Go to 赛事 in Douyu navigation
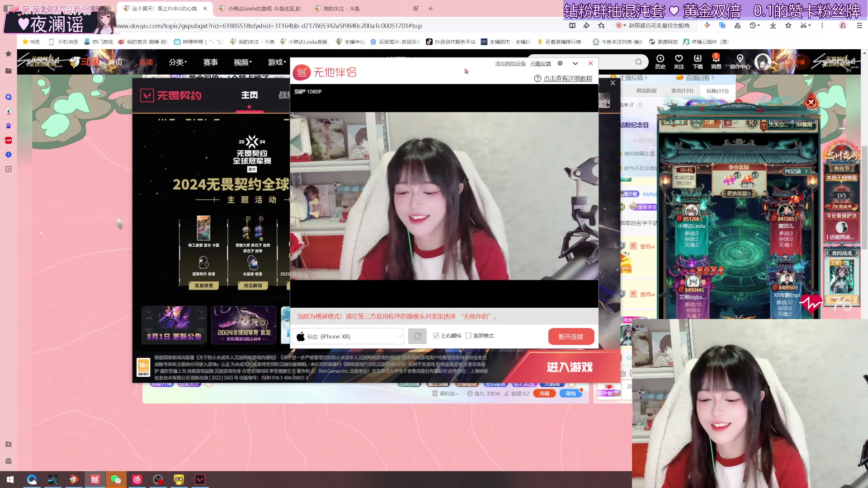 point(210,62)
